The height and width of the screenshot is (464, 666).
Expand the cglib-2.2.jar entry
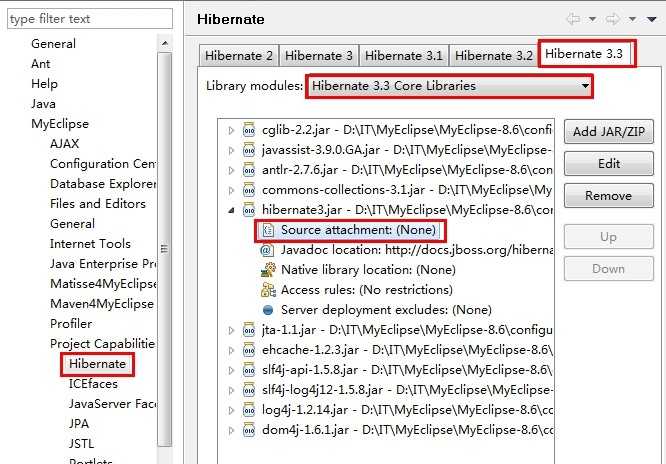(231, 130)
